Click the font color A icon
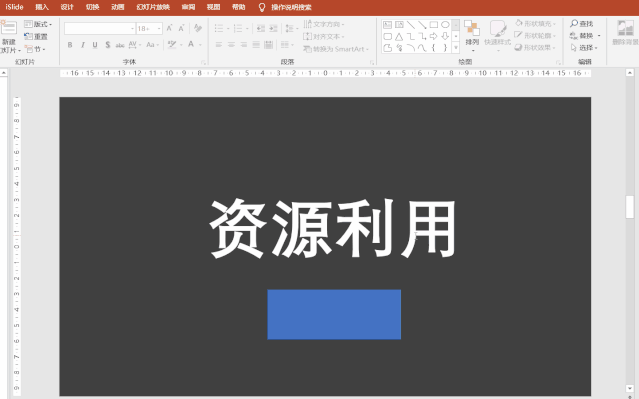The image size is (639, 399). 191,44
